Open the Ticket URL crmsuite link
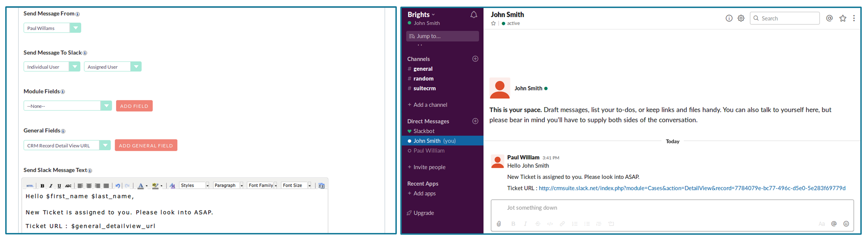This screenshot has width=868, height=241. (x=692, y=188)
